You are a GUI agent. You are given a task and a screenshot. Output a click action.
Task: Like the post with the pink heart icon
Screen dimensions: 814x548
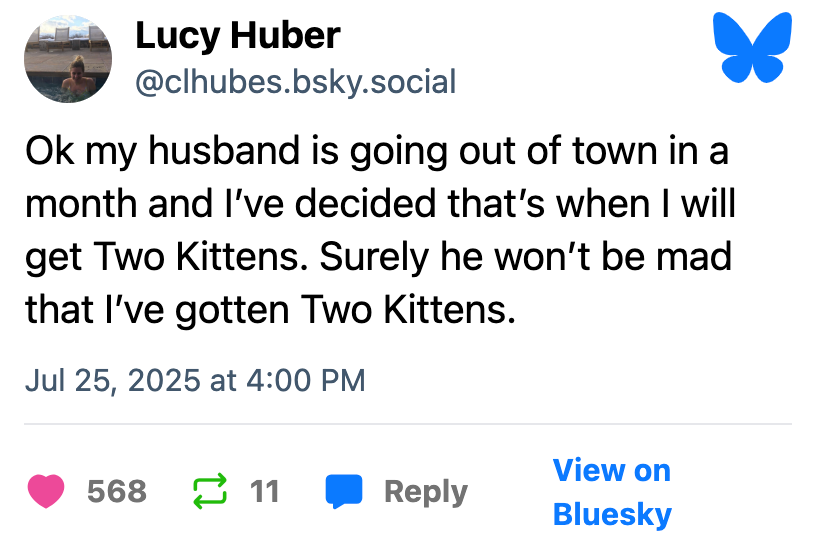(46, 491)
